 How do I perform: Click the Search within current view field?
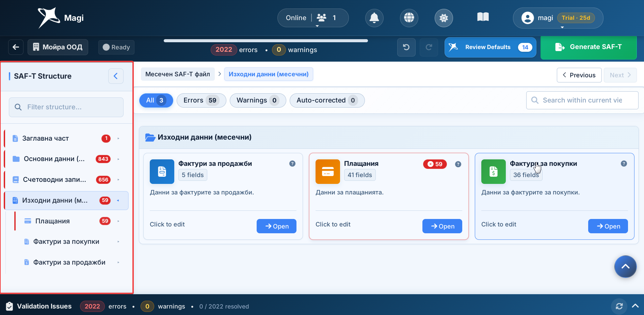click(582, 100)
